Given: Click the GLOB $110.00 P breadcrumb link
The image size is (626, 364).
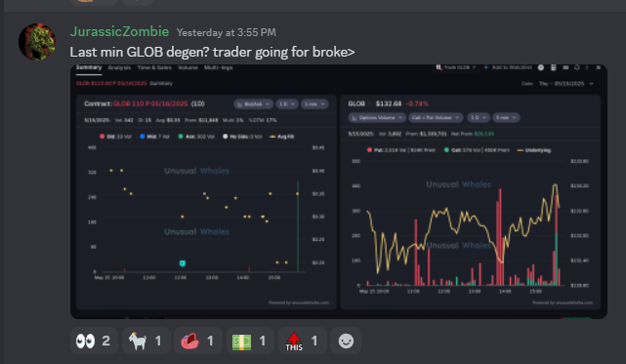Looking at the screenshot, I should pyautogui.click(x=111, y=83).
